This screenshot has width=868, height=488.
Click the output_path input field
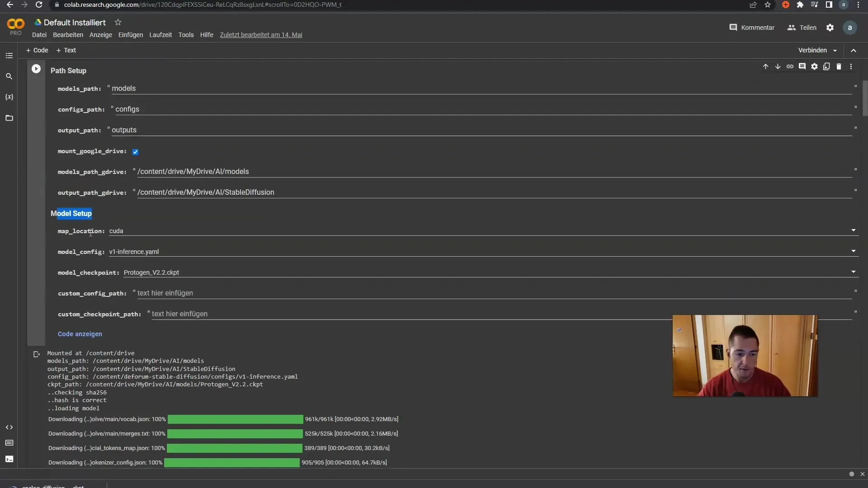(481, 130)
